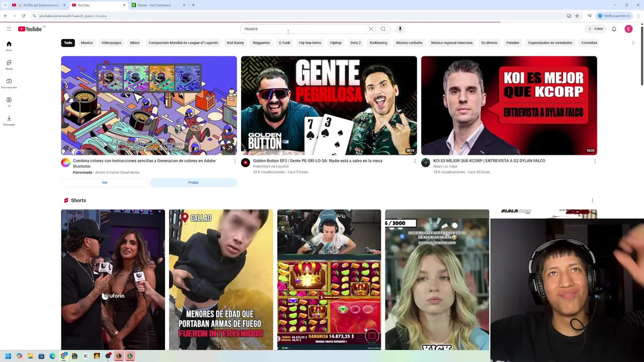This screenshot has height=362, width=644.
Task: Open KOI ES MEJOR QUE KCORP title link
Action: pyautogui.click(x=489, y=161)
